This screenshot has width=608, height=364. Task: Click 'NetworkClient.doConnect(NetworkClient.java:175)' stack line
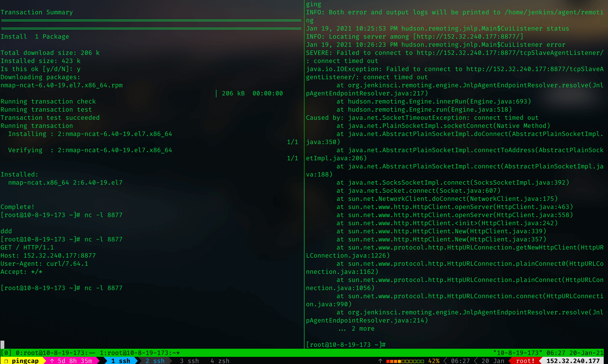click(447, 199)
